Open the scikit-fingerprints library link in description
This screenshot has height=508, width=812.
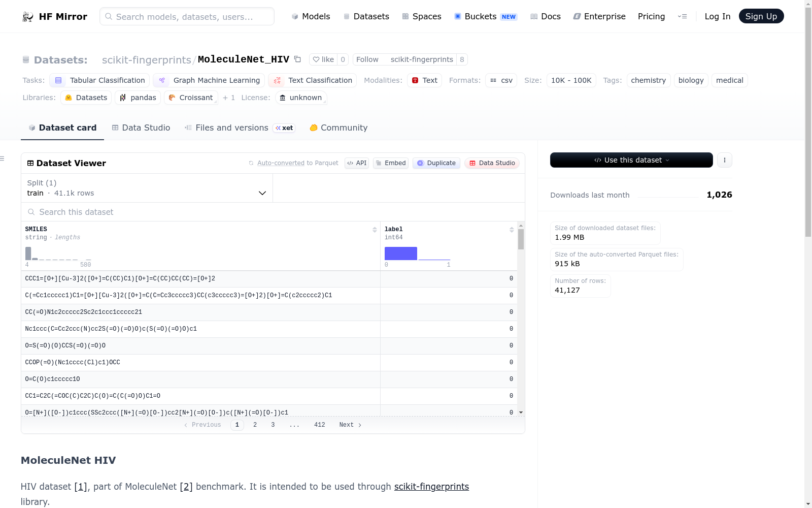431,487
